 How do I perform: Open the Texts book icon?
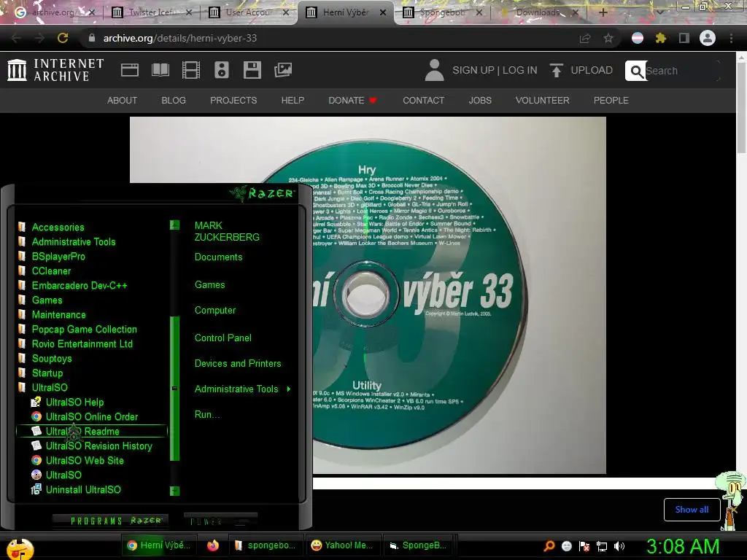[x=160, y=70]
